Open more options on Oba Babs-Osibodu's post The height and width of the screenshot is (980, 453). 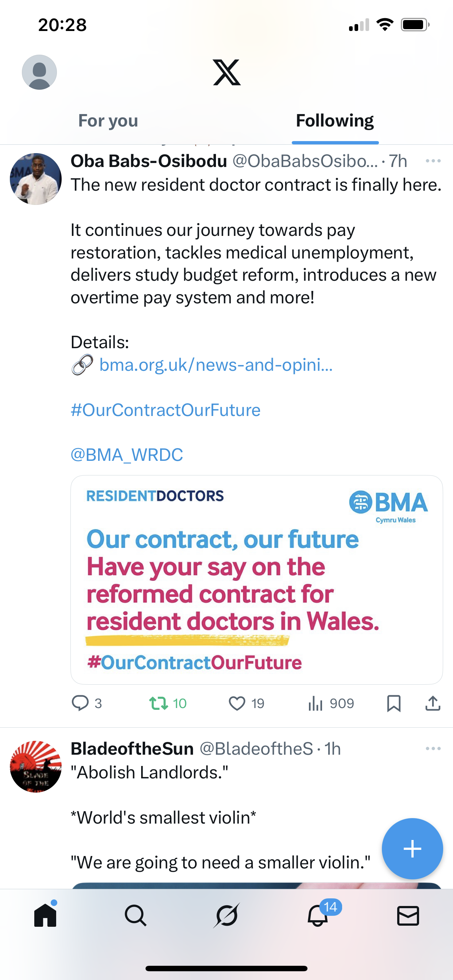pos(433,161)
